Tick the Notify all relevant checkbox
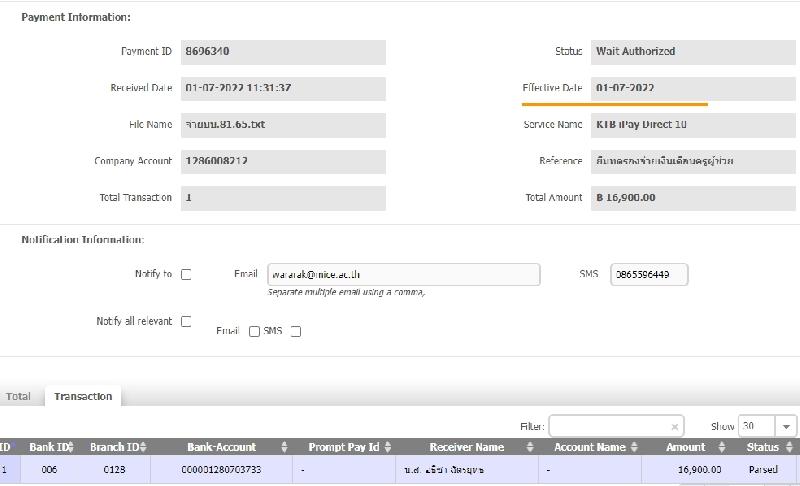Image resolution: width=800 pixels, height=486 pixels. [x=186, y=322]
